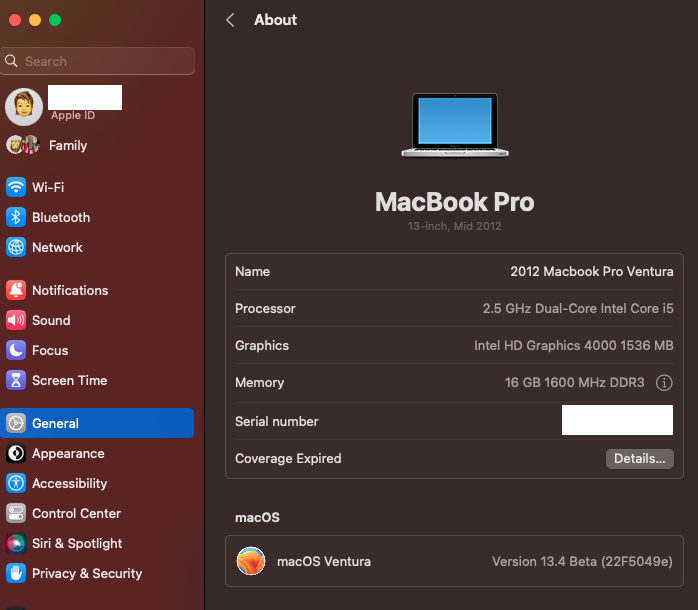Image resolution: width=698 pixels, height=610 pixels.
Task: Open Privacy & Security label
Action: (x=87, y=573)
